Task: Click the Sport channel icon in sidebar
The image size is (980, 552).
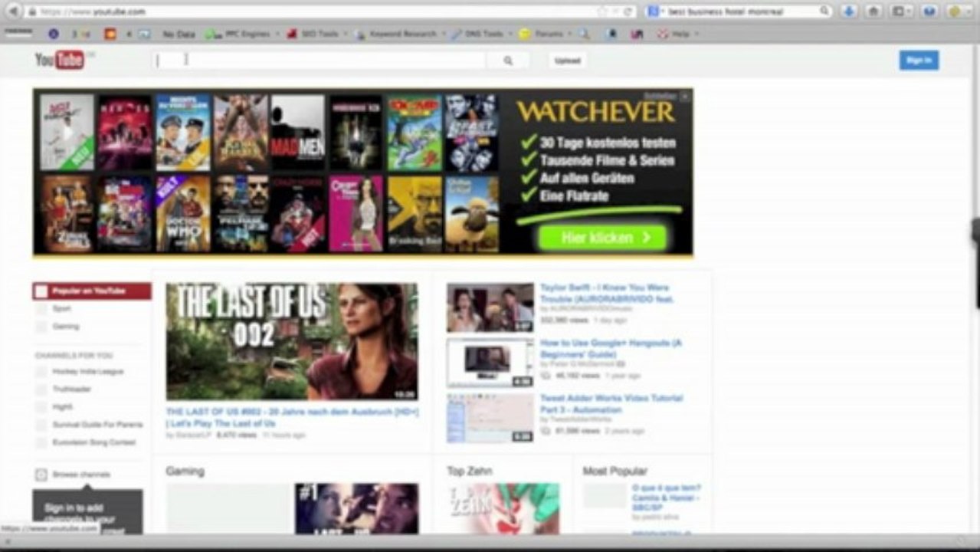Action: (x=41, y=309)
